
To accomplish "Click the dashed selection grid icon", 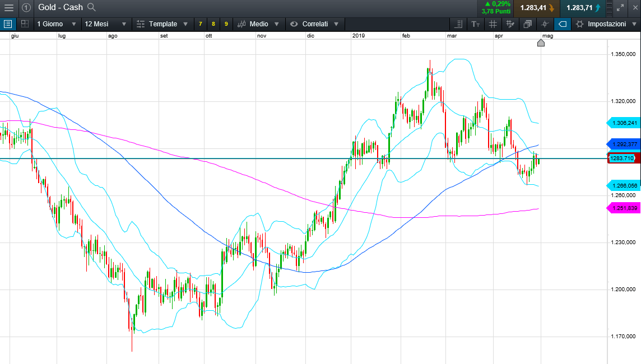I will pyautogui.click(x=25, y=24).
